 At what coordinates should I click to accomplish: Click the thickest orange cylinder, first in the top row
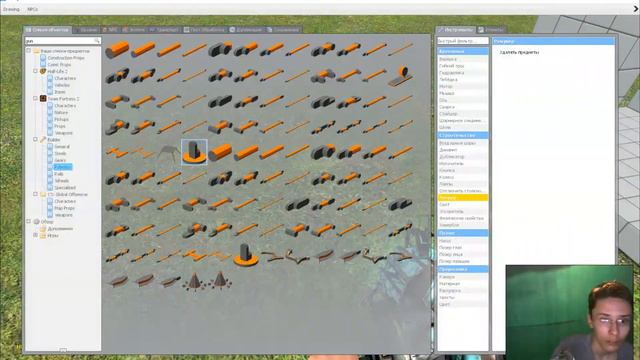pyautogui.click(x=117, y=49)
